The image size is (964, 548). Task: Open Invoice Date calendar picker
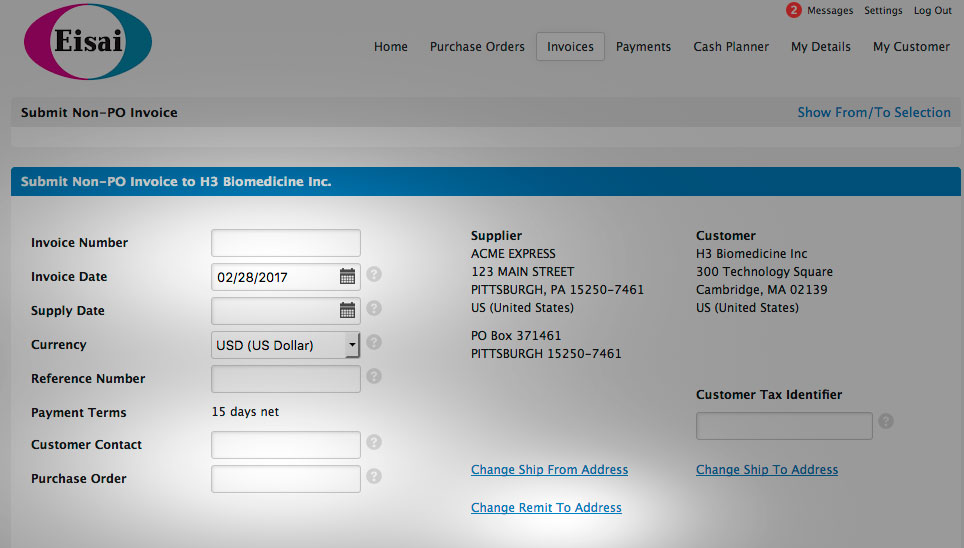click(347, 277)
